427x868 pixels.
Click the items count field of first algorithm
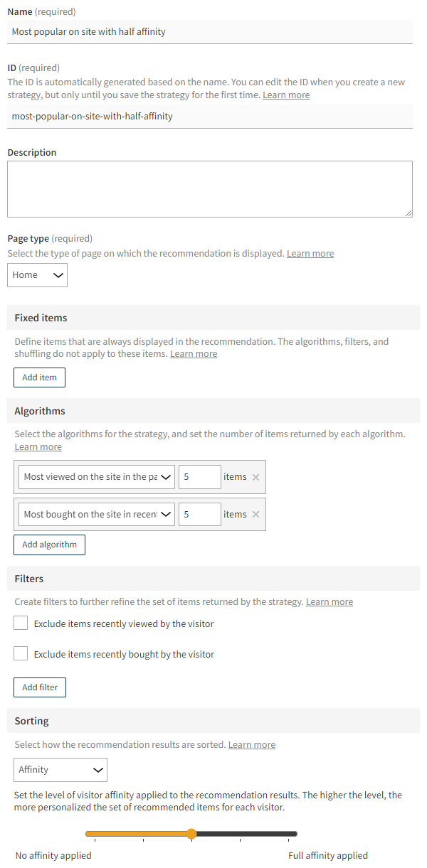(199, 477)
